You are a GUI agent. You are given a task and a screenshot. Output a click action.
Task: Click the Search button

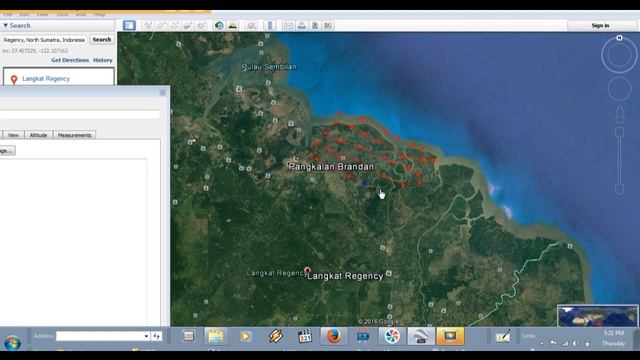pos(102,40)
